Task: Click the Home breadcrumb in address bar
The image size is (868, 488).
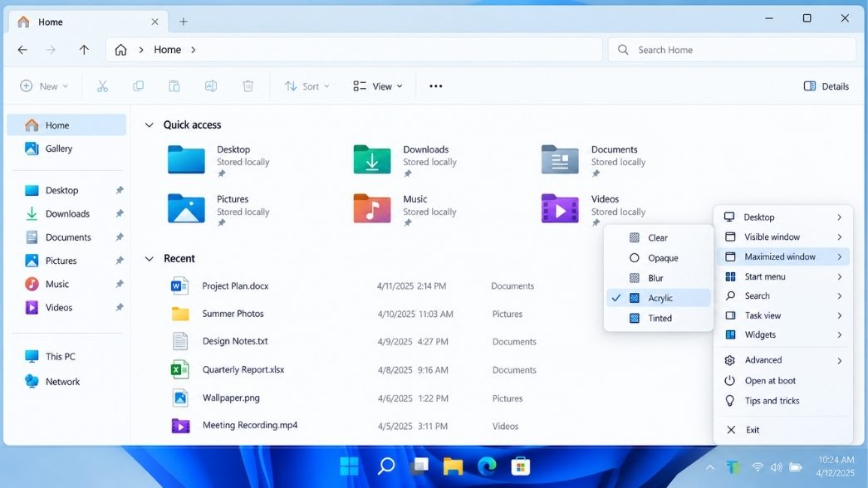Action: coord(167,50)
